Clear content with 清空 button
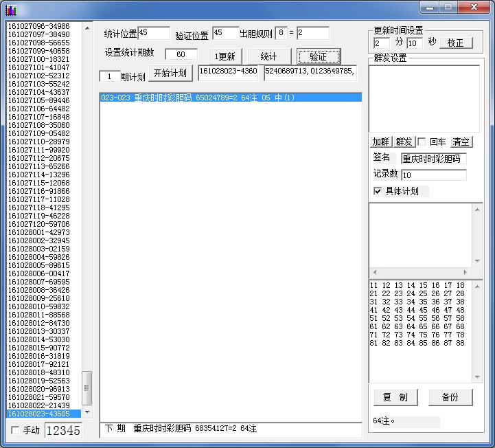 [461, 142]
